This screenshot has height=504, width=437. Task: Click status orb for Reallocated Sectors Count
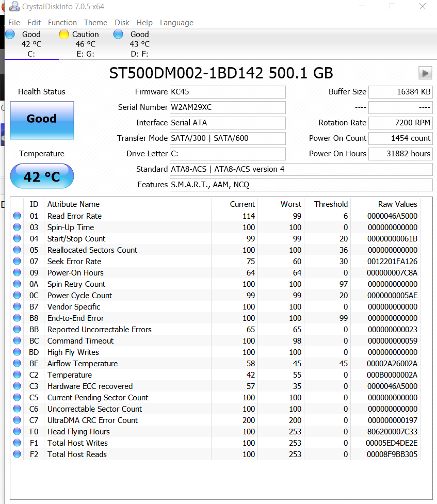tap(17, 250)
